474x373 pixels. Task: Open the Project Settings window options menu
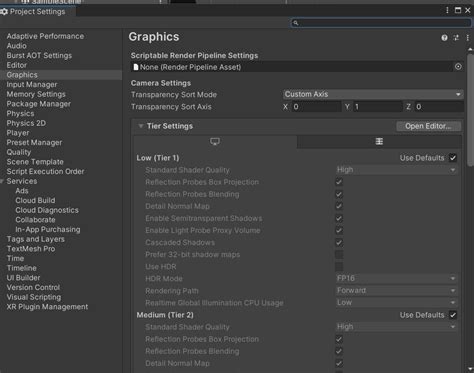pos(447,10)
